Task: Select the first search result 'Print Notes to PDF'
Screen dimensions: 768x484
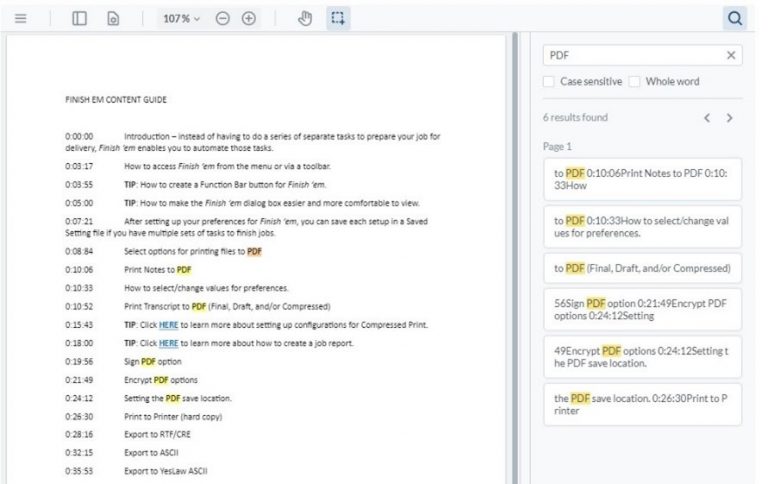Action: (x=642, y=178)
